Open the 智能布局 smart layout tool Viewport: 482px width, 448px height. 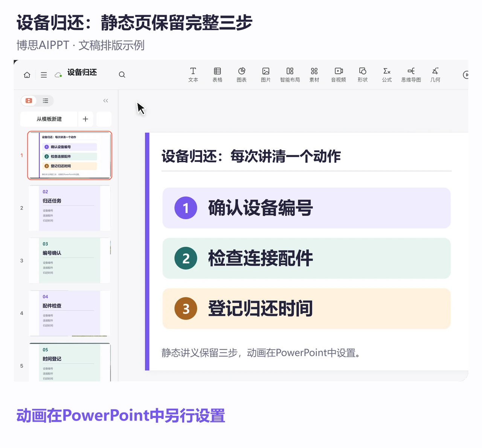click(x=290, y=75)
